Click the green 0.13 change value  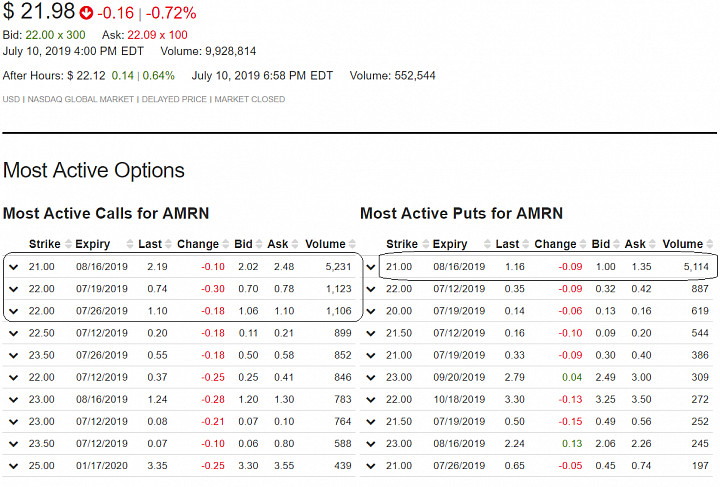coord(572,444)
